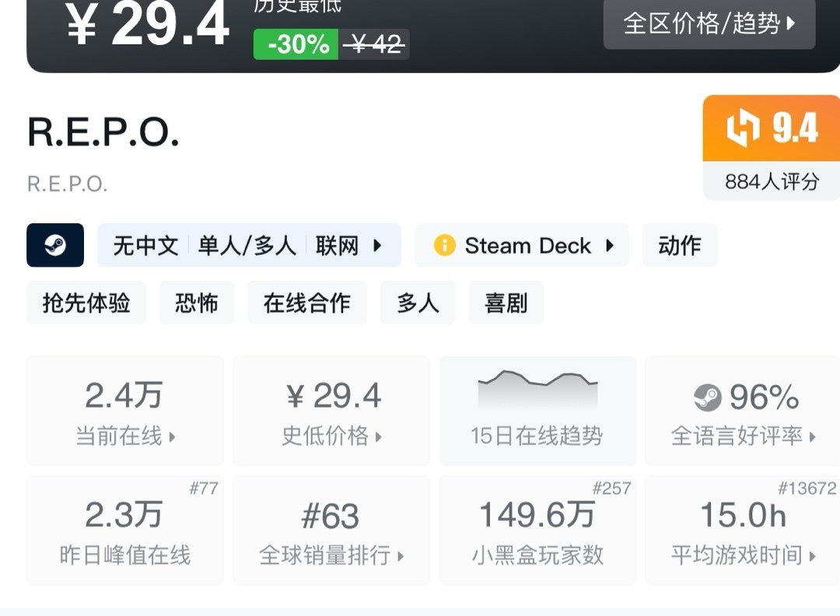
Task: View 全球销量排行 #63 sales ranking
Action: (x=331, y=530)
